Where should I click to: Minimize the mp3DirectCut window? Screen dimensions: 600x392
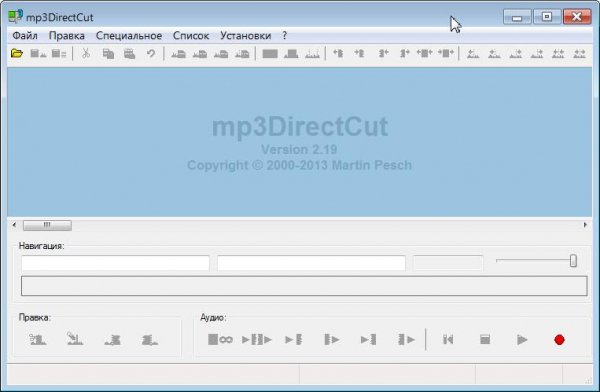point(517,17)
